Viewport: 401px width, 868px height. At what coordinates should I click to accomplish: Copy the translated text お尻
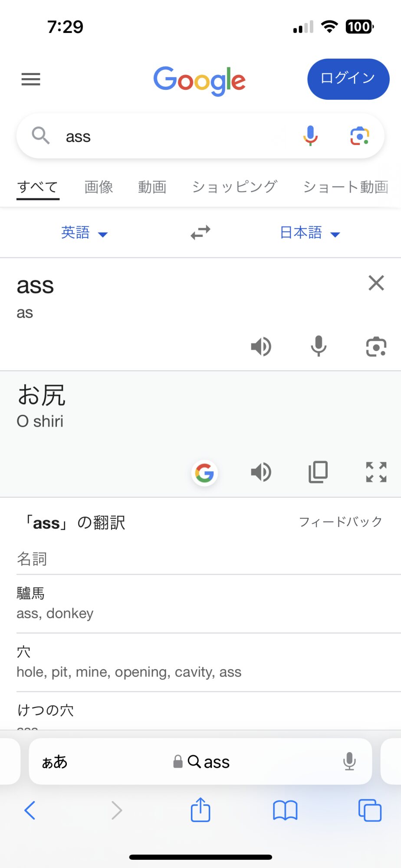318,472
